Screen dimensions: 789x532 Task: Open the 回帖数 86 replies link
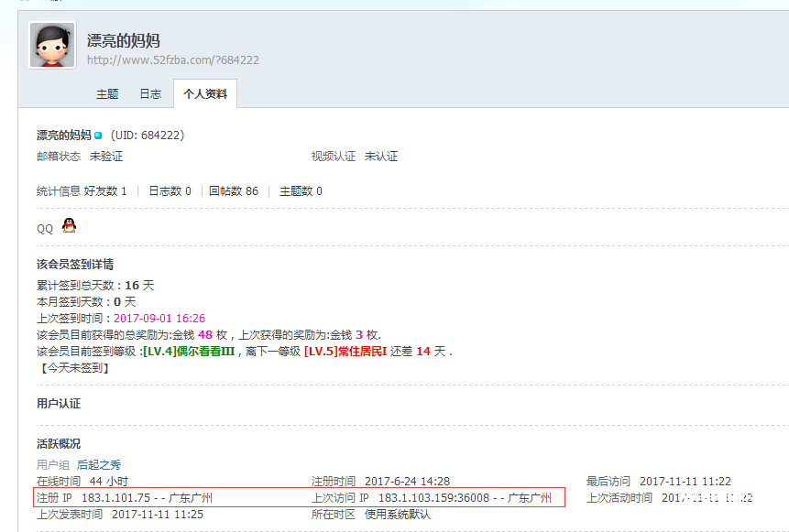[x=233, y=191]
